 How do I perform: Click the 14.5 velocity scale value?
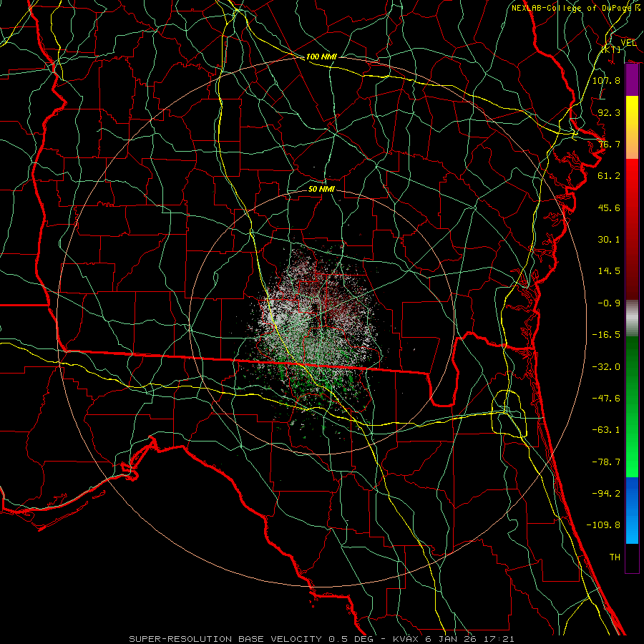609,271
